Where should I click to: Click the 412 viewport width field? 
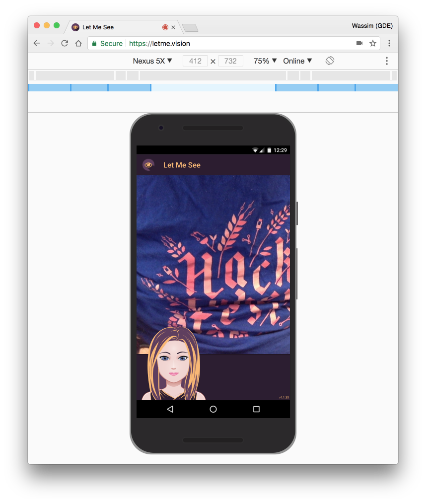195,61
